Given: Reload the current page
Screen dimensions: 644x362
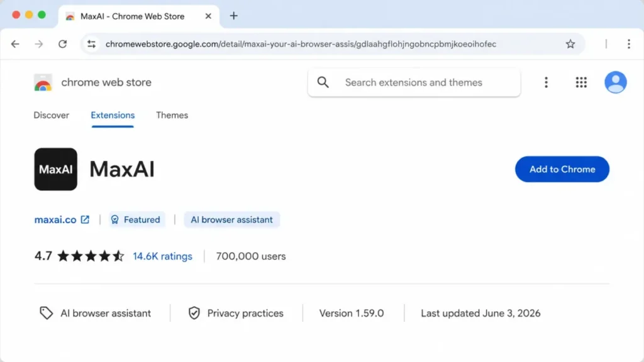Looking at the screenshot, I should click(62, 44).
